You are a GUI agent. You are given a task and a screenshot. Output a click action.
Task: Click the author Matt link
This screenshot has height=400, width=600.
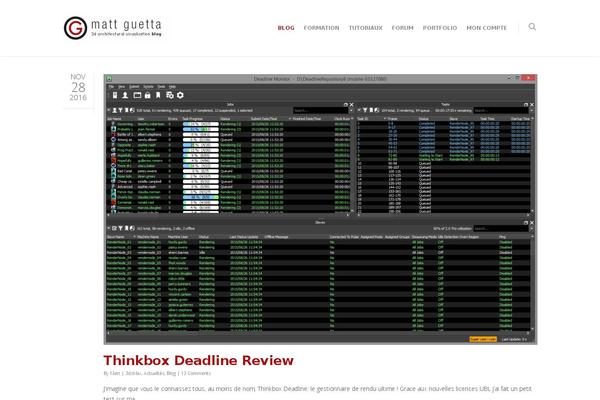coord(116,373)
